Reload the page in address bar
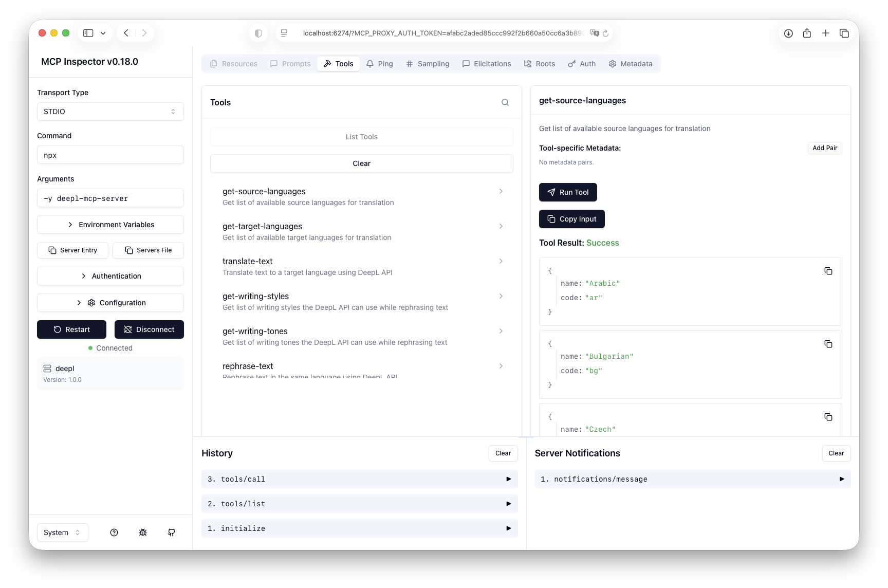 pos(606,33)
